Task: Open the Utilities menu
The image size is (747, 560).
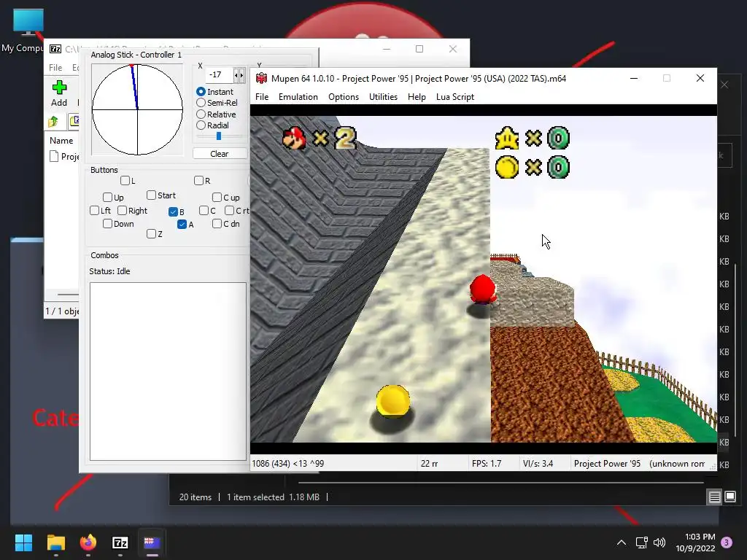Action: tap(383, 97)
